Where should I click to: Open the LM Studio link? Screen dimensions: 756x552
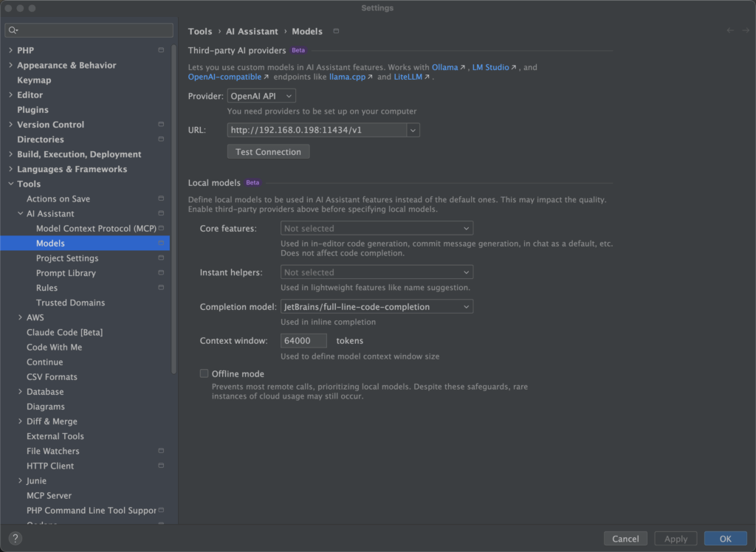(490, 67)
